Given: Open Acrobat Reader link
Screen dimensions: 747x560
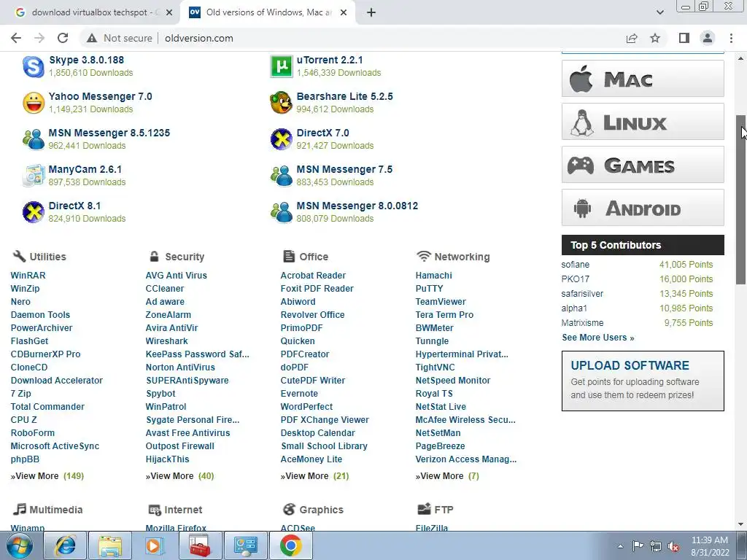Looking at the screenshot, I should tap(313, 275).
